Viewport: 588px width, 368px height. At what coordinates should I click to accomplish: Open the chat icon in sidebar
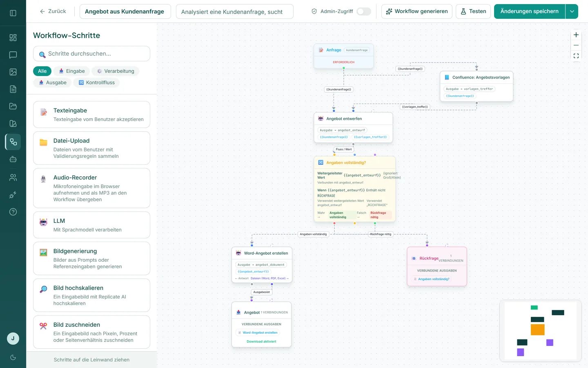13,55
